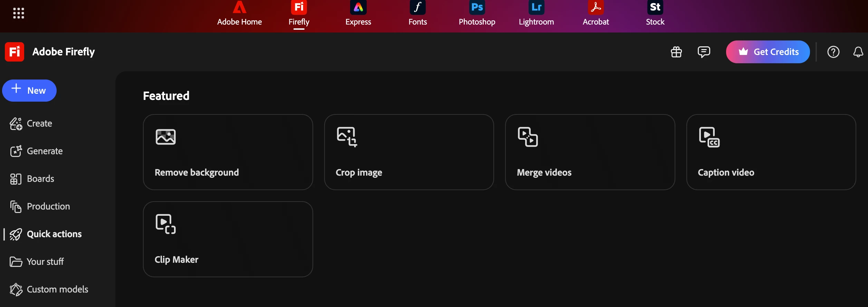Open Acrobat from the top bar
The height and width of the screenshot is (307, 868).
click(596, 14)
